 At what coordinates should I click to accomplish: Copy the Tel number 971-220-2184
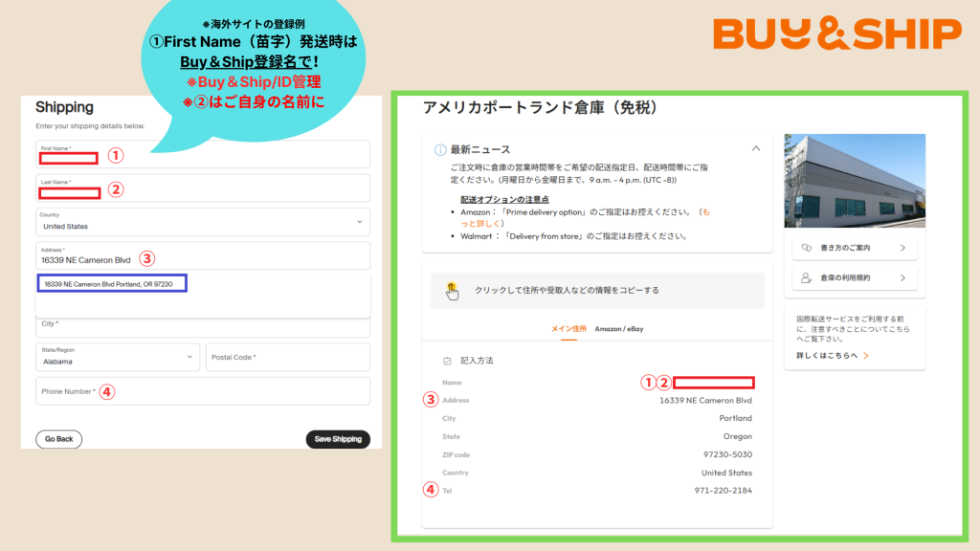tap(724, 491)
